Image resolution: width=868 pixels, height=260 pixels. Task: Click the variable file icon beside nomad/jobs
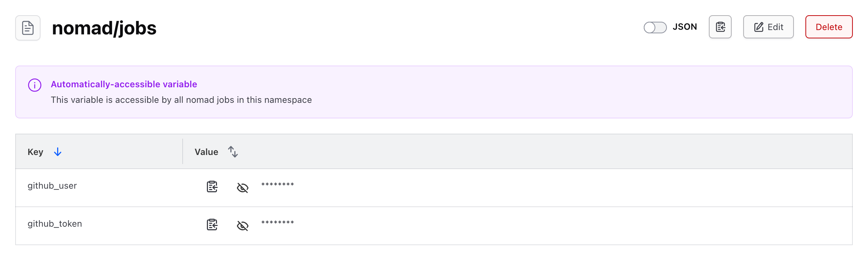click(28, 28)
